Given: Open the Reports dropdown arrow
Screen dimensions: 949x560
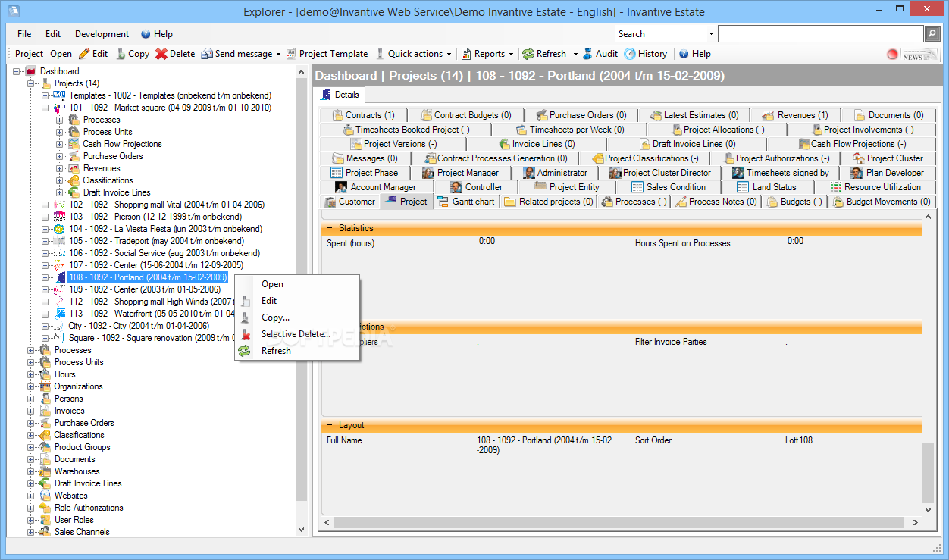Looking at the screenshot, I should tap(511, 55).
